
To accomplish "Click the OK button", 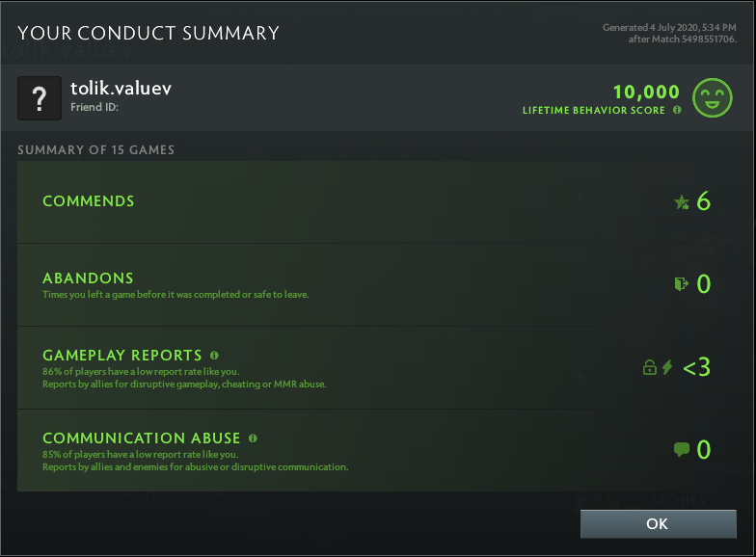I will coord(657,524).
